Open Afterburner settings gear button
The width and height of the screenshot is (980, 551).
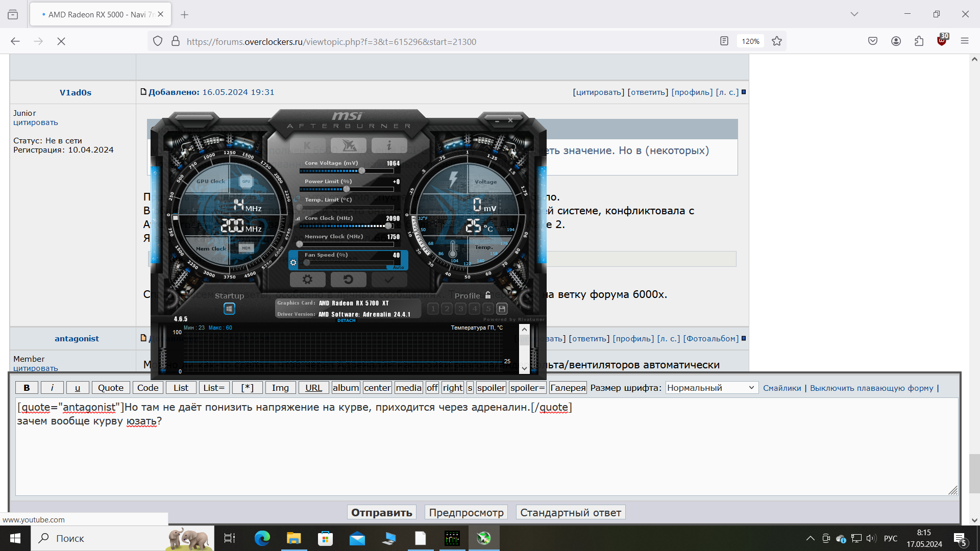click(307, 279)
